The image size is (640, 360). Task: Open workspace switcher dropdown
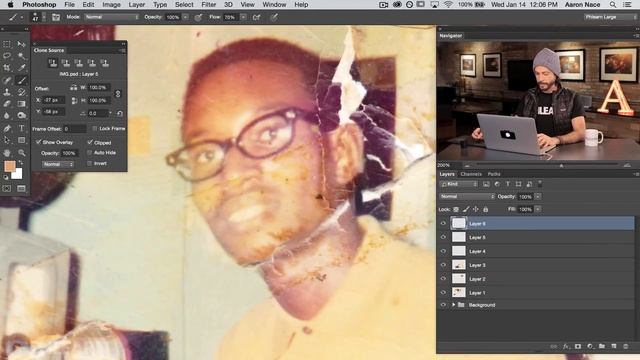610,17
